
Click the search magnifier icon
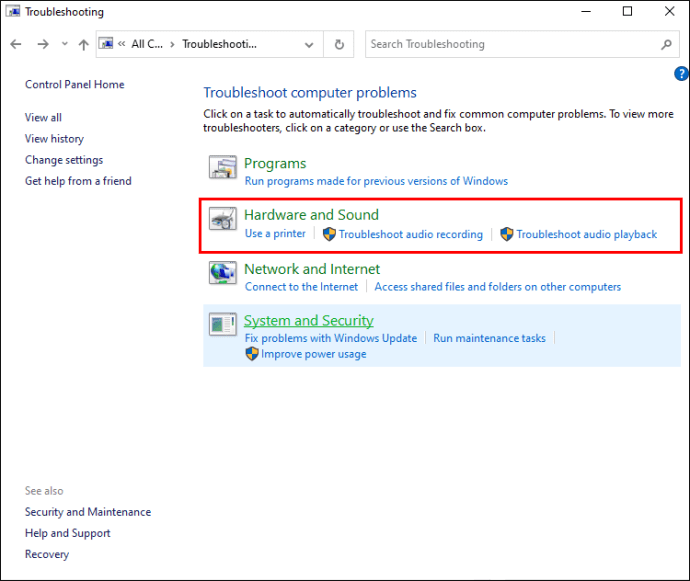click(x=666, y=44)
